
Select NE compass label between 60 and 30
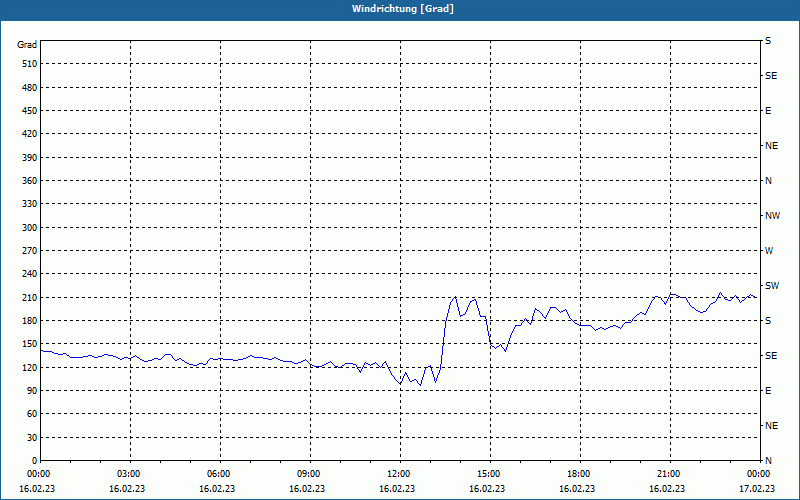pos(771,426)
